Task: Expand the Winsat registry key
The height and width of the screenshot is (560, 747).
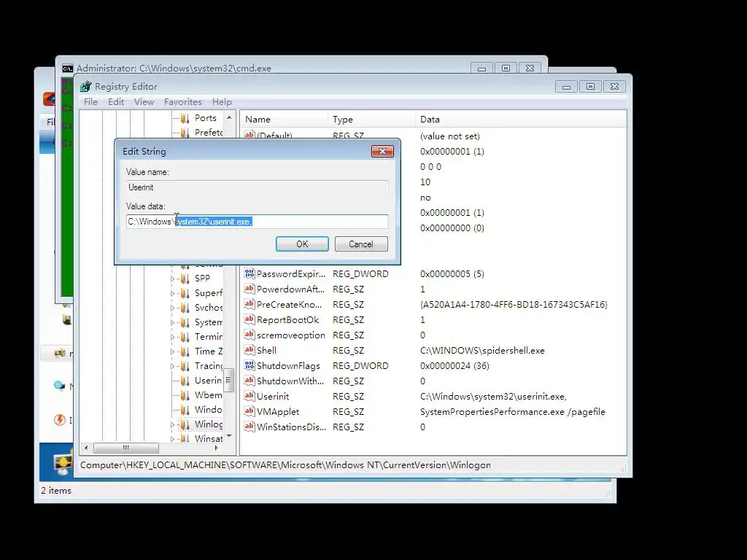Action: coord(172,438)
